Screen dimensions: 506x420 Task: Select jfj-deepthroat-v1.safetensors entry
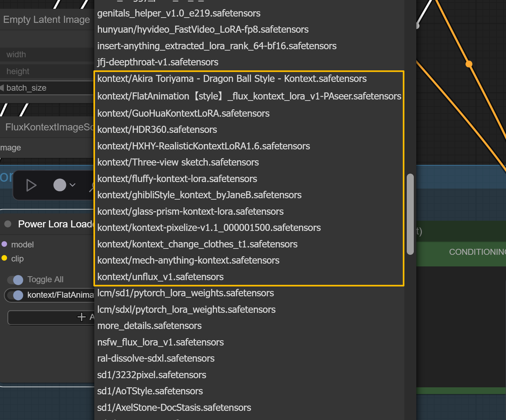(x=249, y=62)
